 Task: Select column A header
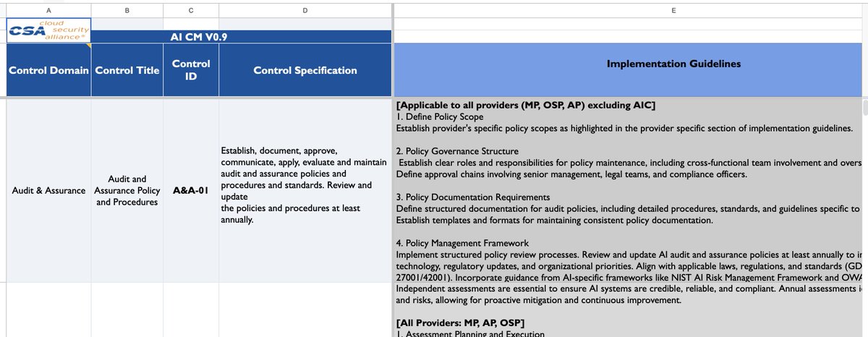48,10
